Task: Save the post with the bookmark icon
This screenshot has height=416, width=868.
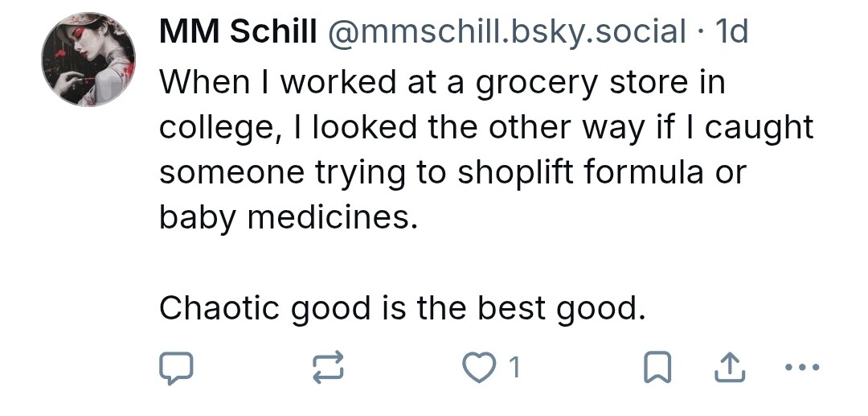Action: (x=658, y=368)
